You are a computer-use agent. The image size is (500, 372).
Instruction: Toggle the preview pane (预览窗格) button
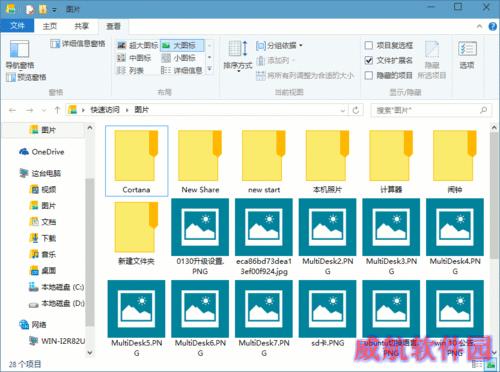(x=26, y=77)
